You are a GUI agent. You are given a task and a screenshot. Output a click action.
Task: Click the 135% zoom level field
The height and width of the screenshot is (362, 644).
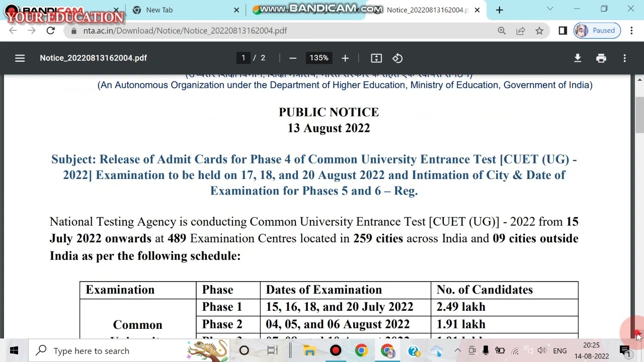(319, 58)
